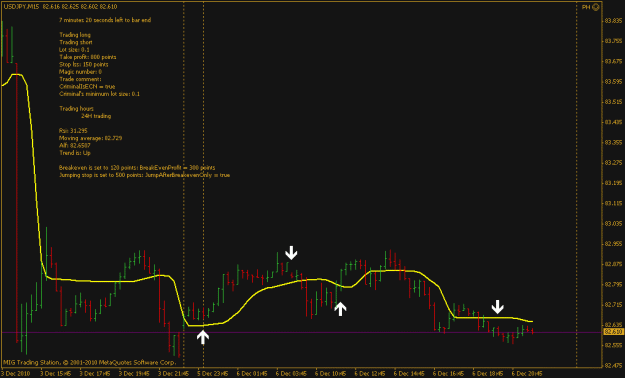
Task: Click the '24H trading' line
Action: coord(96,116)
